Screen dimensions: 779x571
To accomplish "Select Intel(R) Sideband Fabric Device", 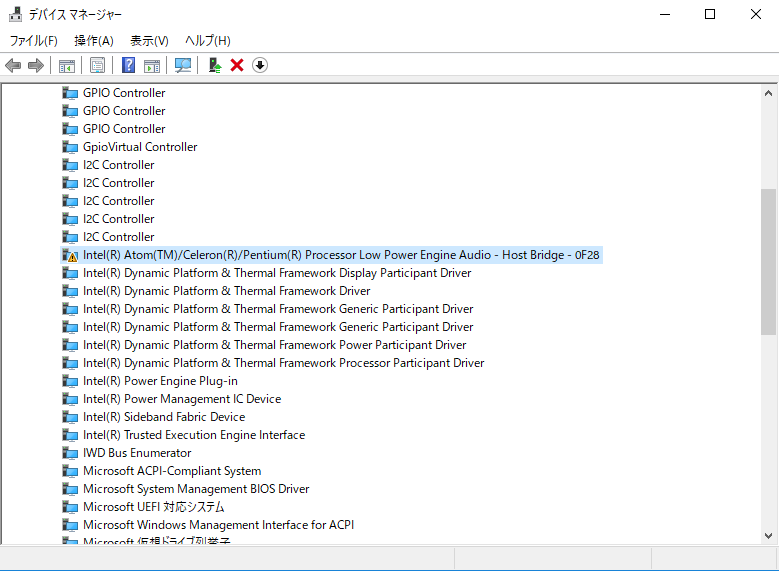I will point(164,417).
